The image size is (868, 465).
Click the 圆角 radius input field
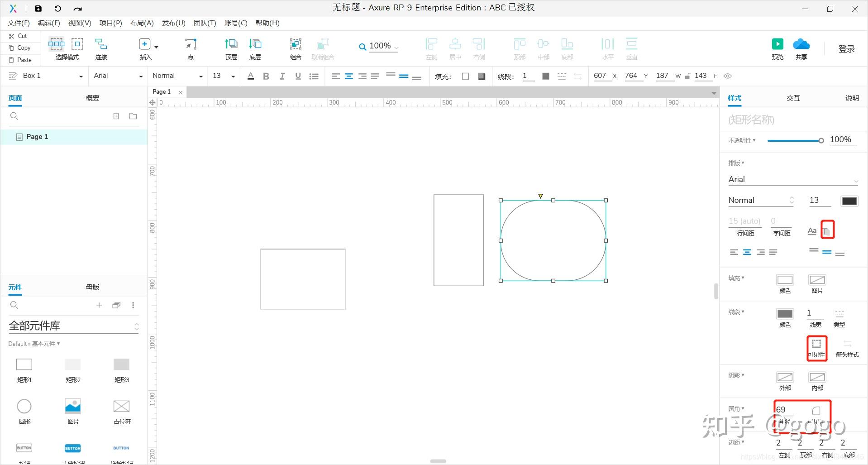click(784, 410)
